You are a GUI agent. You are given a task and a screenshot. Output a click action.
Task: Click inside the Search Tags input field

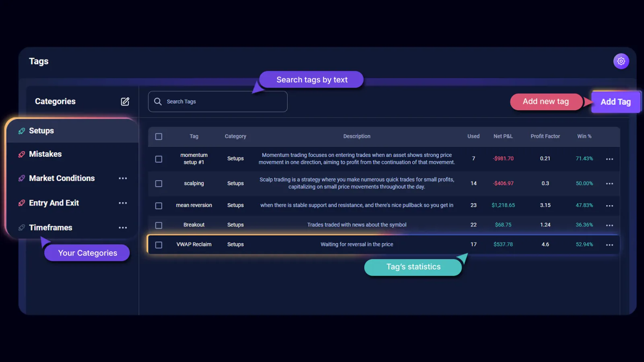tap(217, 101)
